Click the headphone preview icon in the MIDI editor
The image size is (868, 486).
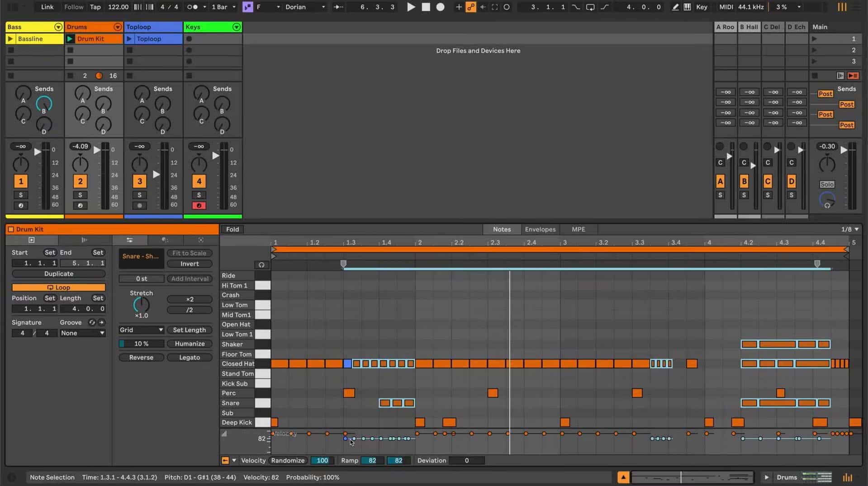tap(261, 265)
